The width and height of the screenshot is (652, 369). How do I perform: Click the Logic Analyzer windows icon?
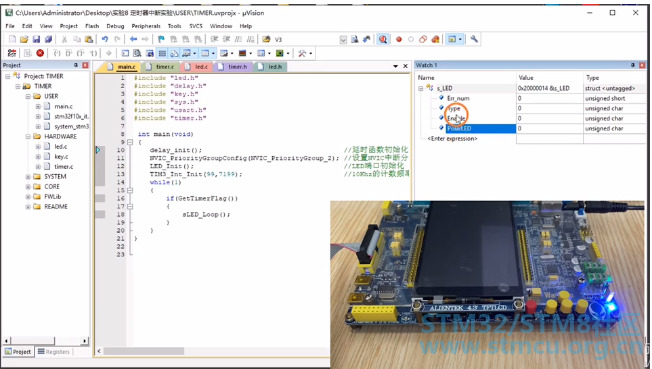point(242,53)
